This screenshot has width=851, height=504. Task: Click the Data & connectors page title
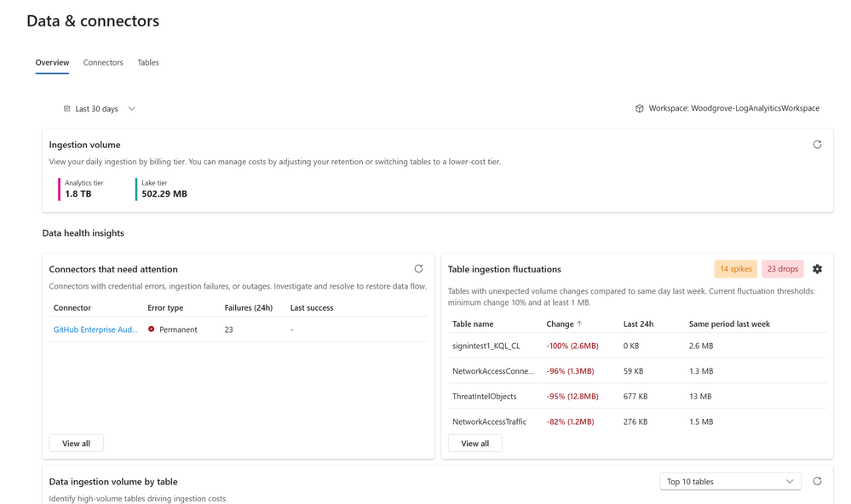93,20
